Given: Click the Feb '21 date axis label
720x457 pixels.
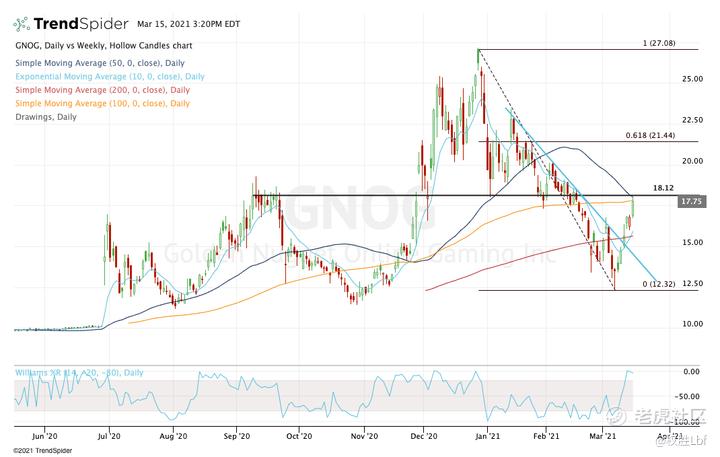Looking at the screenshot, I should (546, 436).
